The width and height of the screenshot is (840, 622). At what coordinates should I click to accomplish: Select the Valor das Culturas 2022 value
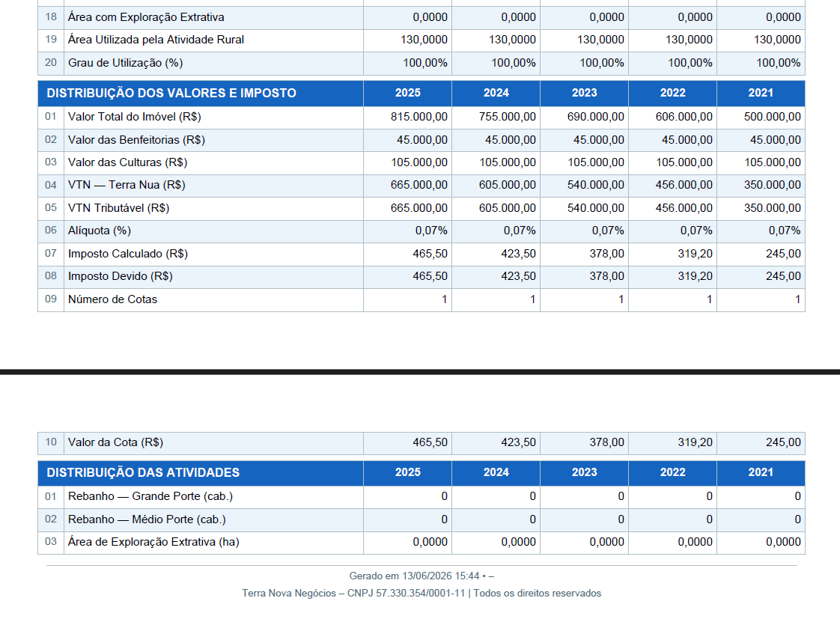(684, 162)
